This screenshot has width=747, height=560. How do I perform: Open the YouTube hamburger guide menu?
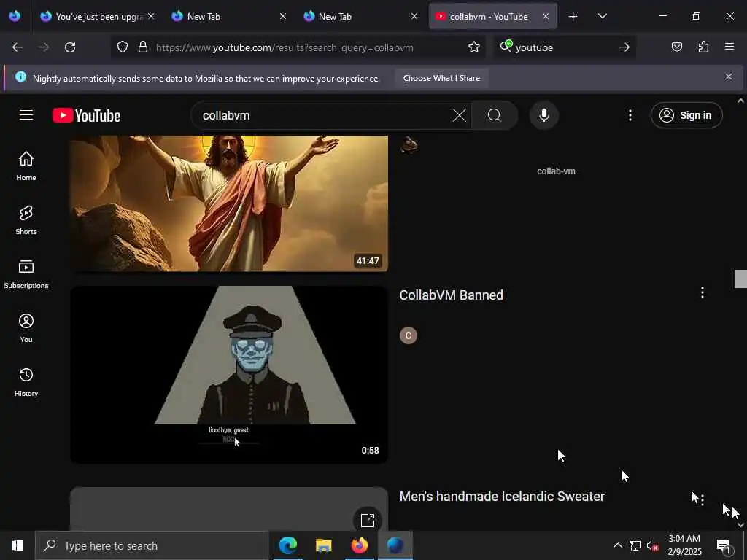26,114
